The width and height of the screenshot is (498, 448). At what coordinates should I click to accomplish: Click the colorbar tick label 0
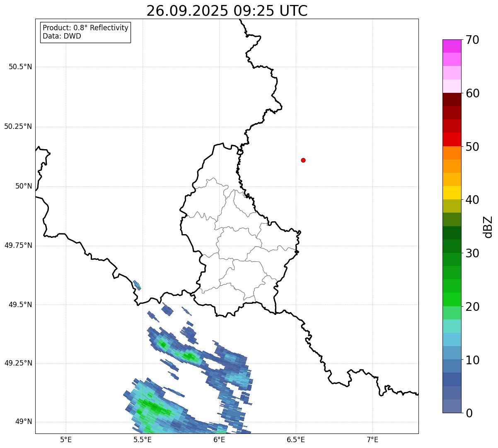469,413
